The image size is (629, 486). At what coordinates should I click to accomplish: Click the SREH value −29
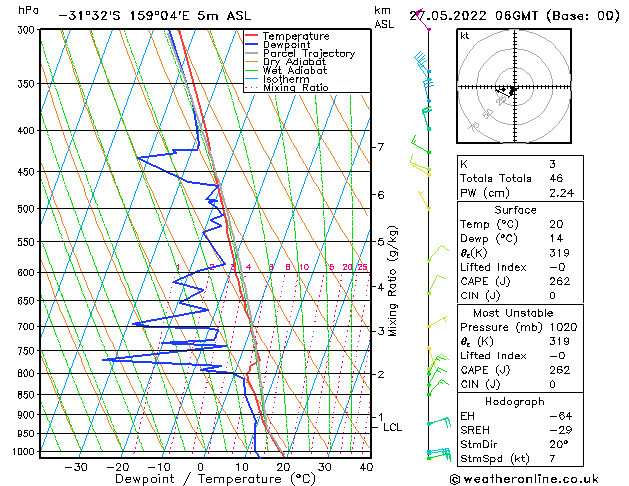click(x=561, y=430)
